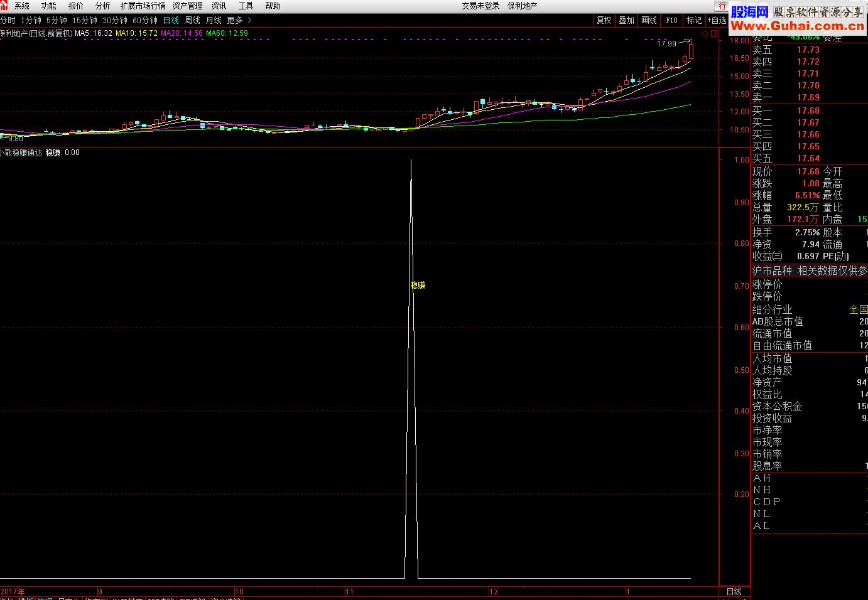Screen dimensions: 868x600
Task: Click the 画线 drawing button
Action: [649, 21]
